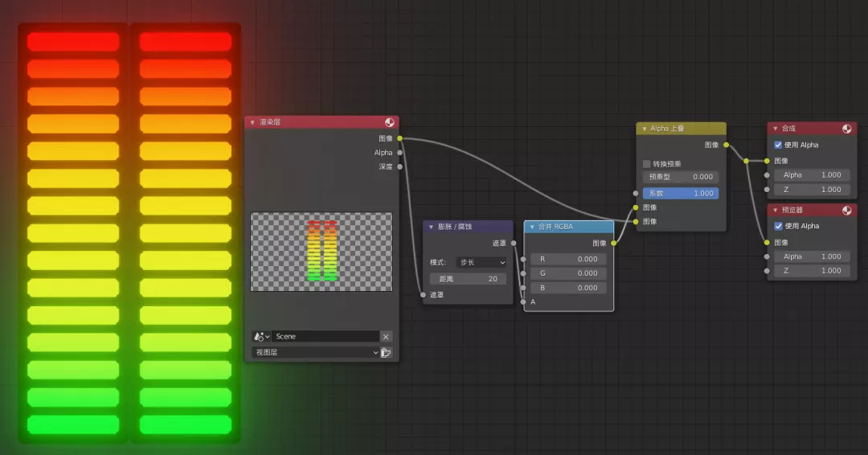
Task: Open the 视图层 dropdown
Action: 316,353
